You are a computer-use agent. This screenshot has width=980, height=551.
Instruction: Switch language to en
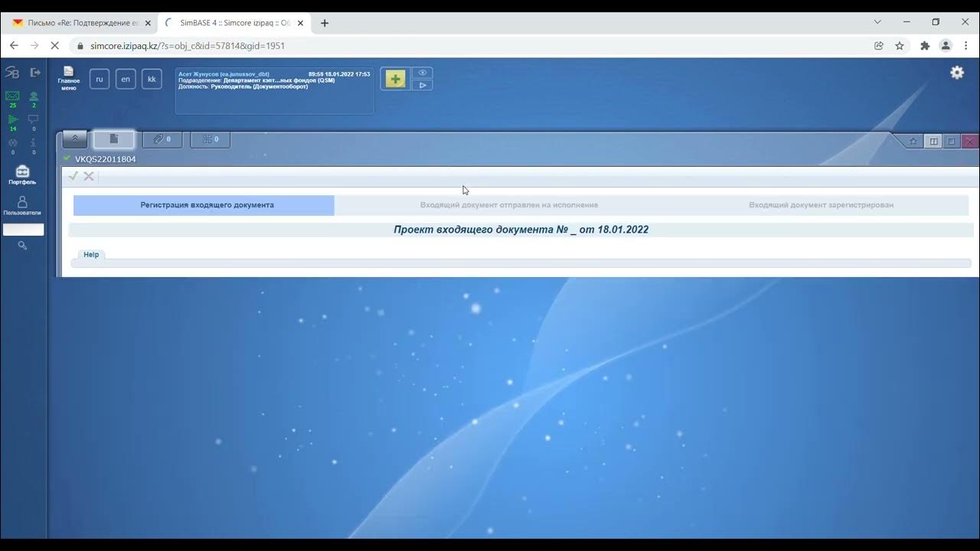click(126, 79)
